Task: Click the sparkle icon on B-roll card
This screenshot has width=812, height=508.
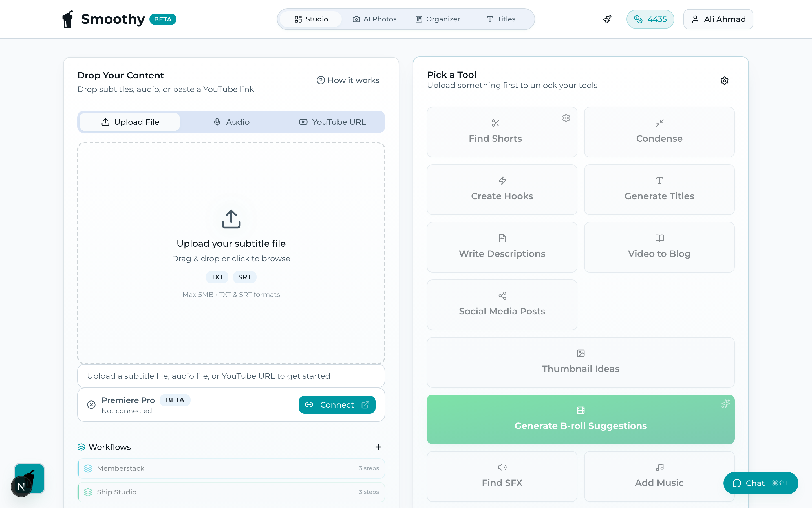Action: click(725, 404)
